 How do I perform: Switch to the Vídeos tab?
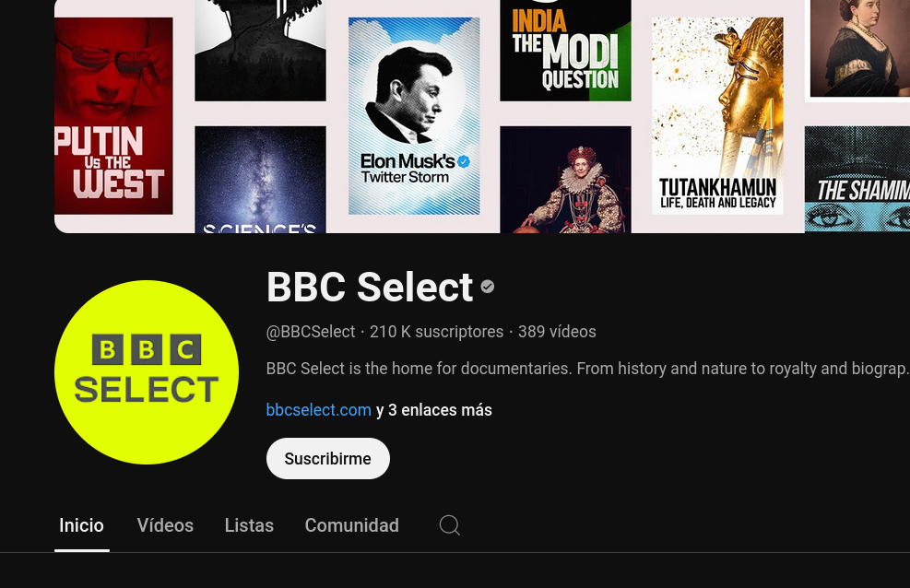point(165,525)
